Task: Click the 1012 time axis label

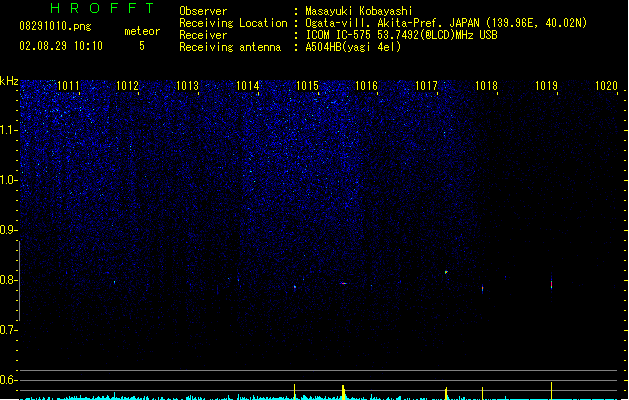Action: click(x=127, y=86)
